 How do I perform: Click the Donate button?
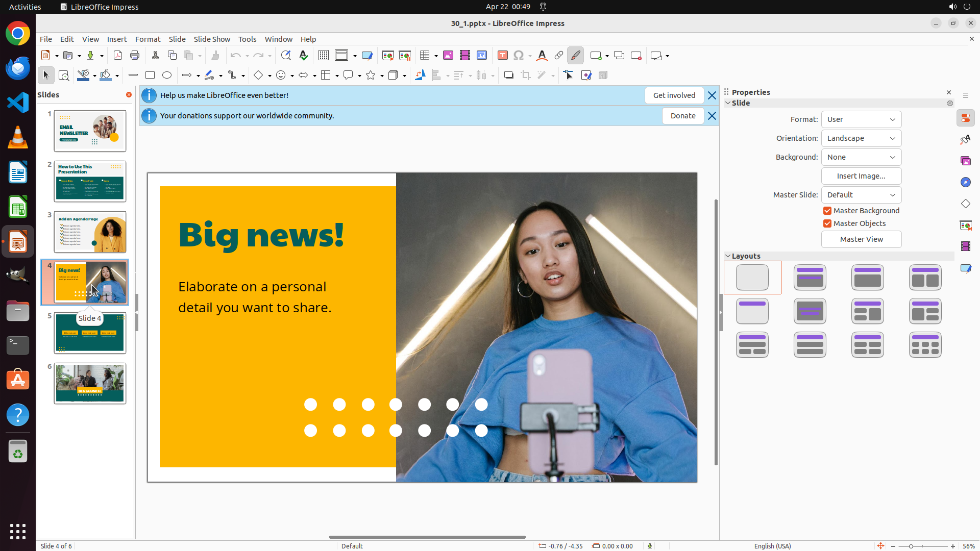click(682, 116)
